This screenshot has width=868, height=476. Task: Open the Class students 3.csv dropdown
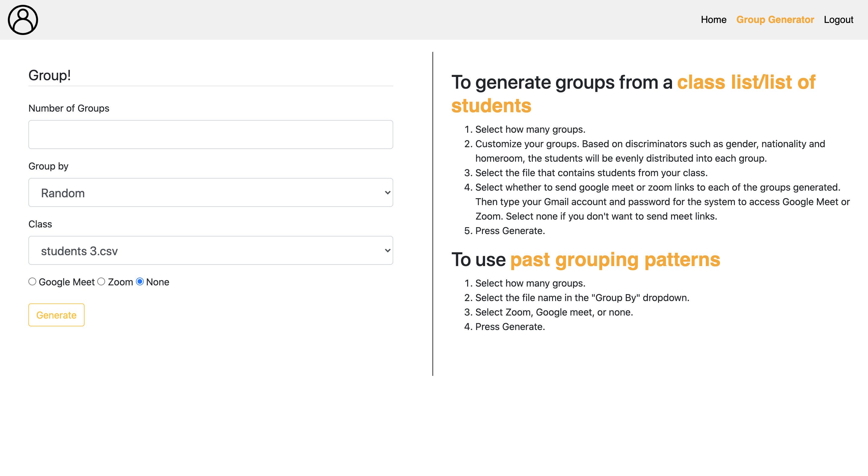coord(211,250)
